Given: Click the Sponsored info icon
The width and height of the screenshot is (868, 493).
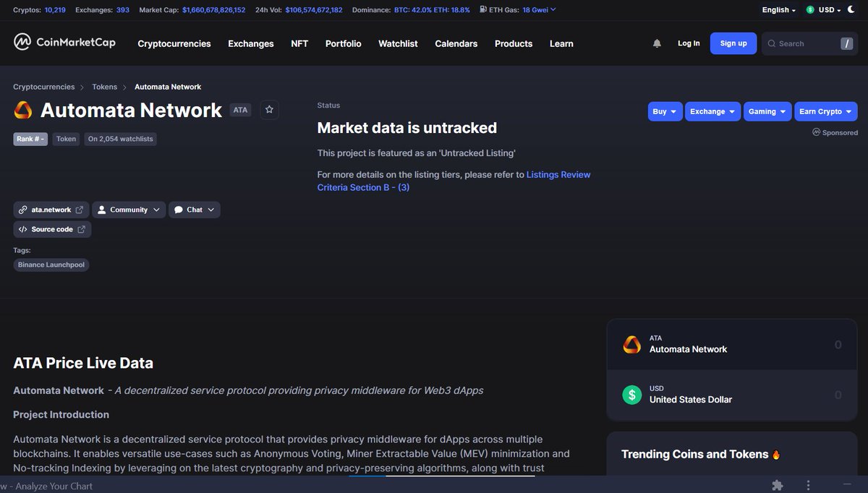Looking at the screenshot, I should 816,132.
